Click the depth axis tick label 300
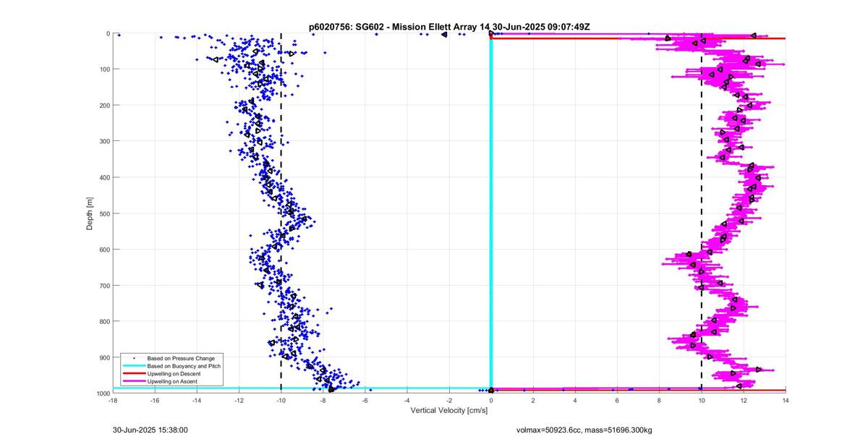Image resolution: width=868 pixels, height=442 pixels. point(104,141)
